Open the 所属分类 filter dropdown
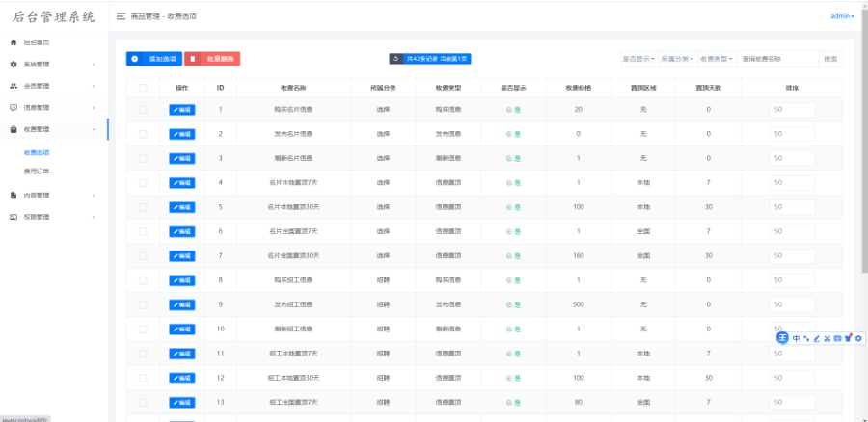The width and height of the screenshot is (868, 422). pos(677,59)
